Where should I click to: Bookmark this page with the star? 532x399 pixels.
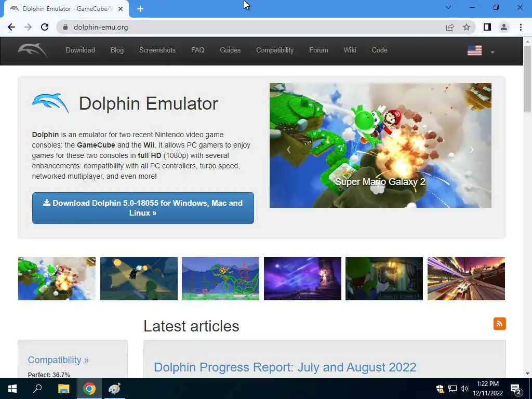(x=467, y=27)
